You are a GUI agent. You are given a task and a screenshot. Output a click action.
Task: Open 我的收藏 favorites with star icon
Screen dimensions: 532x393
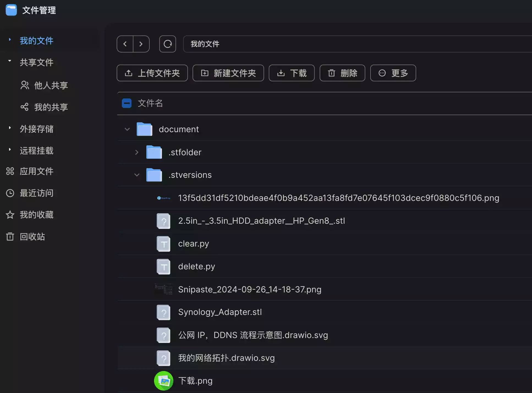(36, 215)
